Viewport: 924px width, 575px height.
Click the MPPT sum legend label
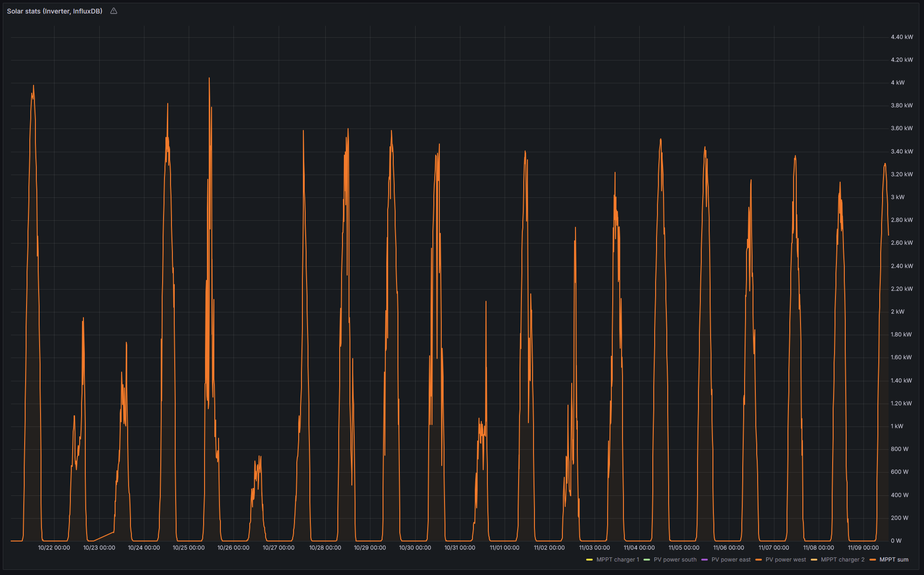click(x=894, y=560)
